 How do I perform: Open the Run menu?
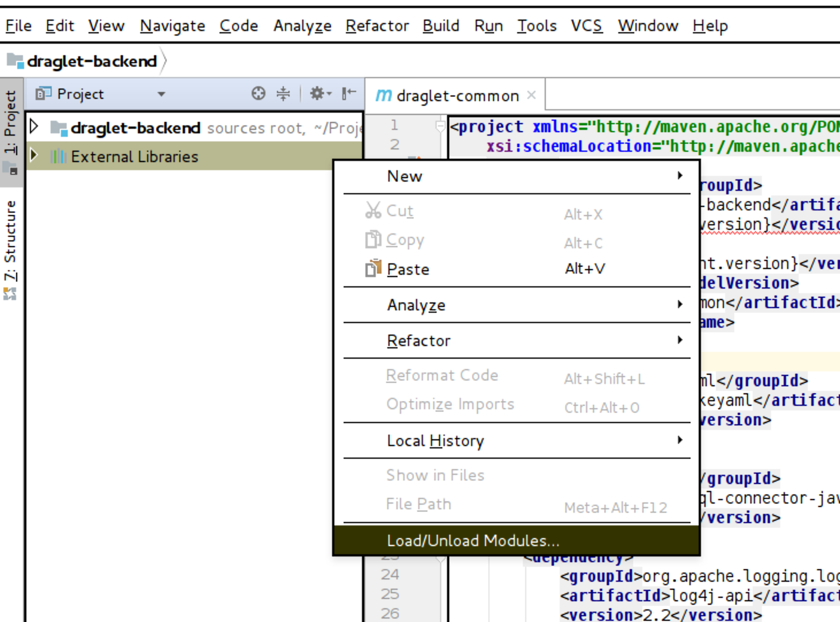pyautogui.click(x=488, y=26)
